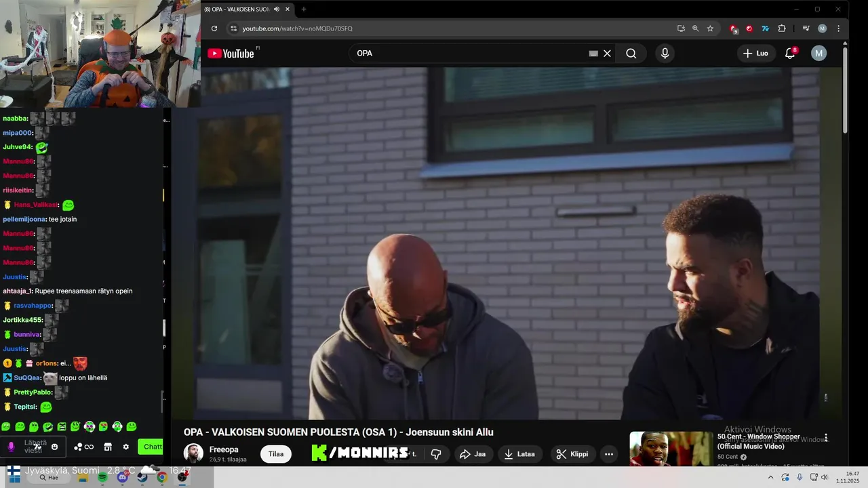Click the green Chatt send button
868x488 pixels.
pos(151,447)
